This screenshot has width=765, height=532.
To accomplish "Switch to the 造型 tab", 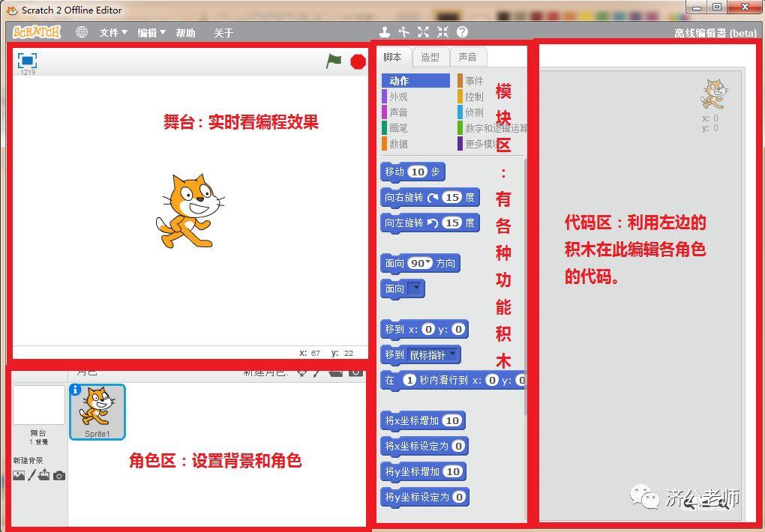I will tap(430, 57).
